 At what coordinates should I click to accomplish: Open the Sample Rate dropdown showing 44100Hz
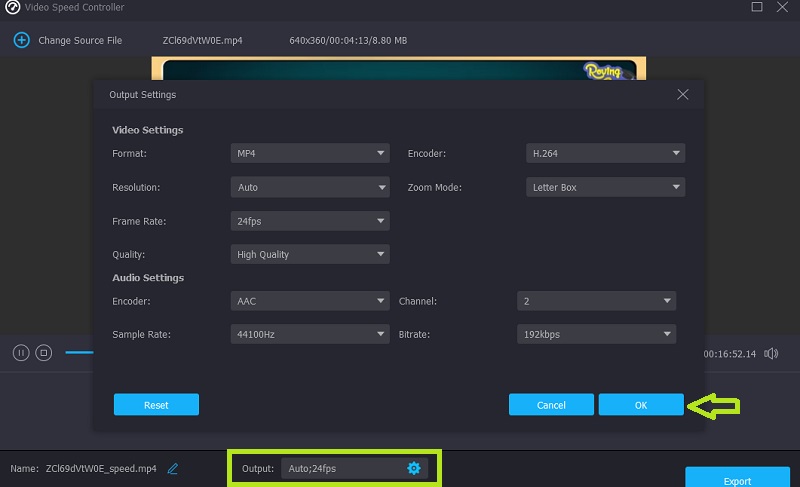pos(310,334)
